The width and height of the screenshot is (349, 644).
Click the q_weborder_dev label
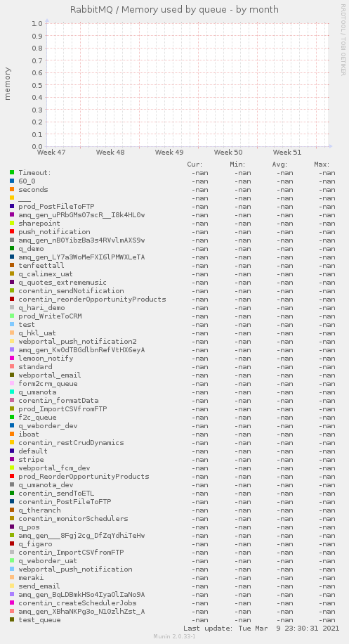tap(48, 426)
